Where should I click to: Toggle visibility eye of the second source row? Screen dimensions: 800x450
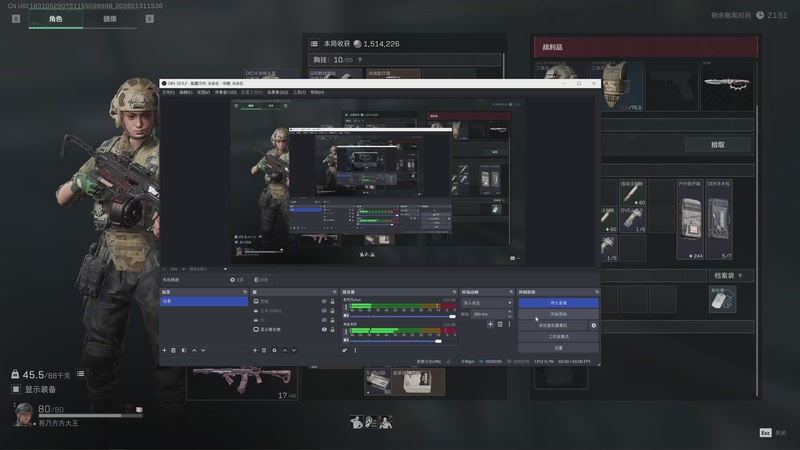tap(324, 311)
